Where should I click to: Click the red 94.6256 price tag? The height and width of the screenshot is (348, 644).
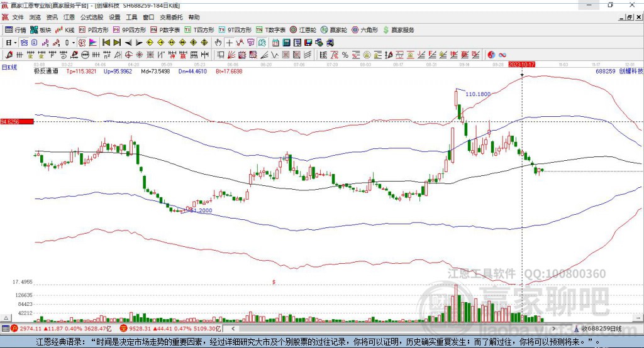tap(17, 121)
